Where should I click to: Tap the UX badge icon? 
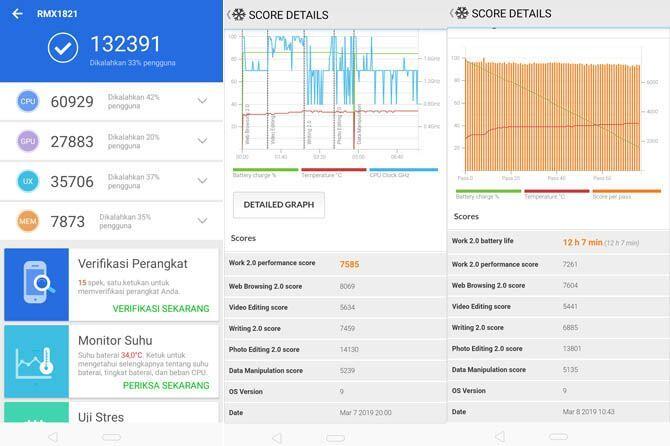click(28, 181)
